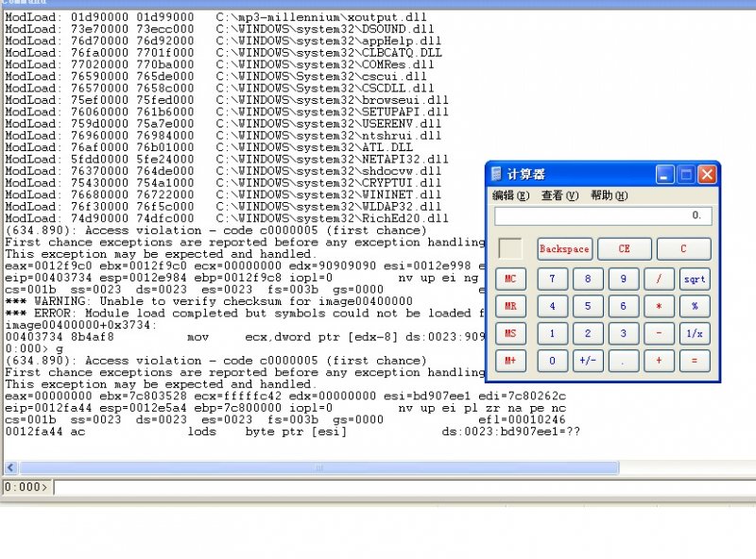Click the M+ memory add button

[x=510, y=361]
